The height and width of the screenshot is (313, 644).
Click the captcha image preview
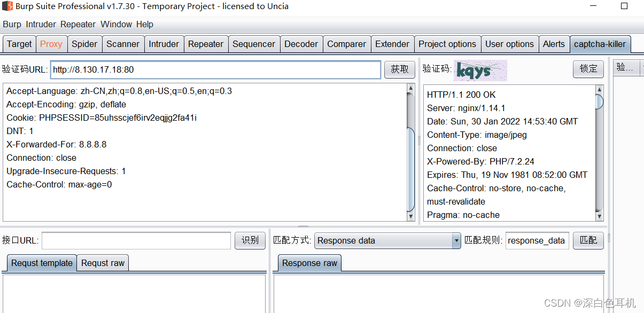pos(480,71)
